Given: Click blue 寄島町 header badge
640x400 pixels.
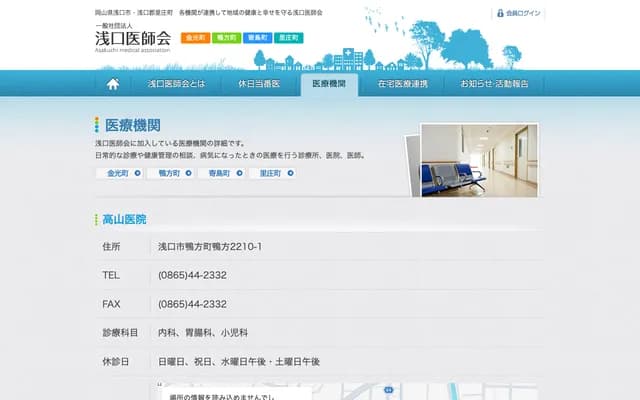Looking at the screenshot, I should click(x=258, y=38).
